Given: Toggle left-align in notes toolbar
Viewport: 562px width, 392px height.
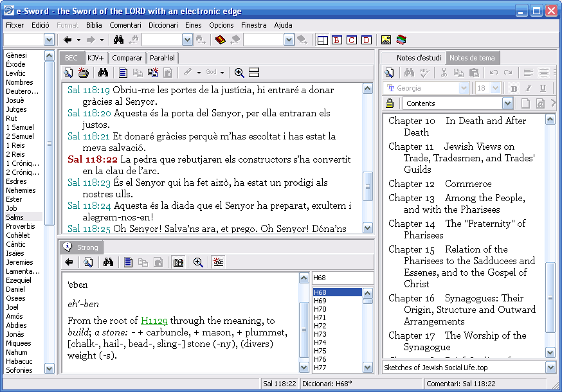Looking at the screenshot, I should tap(529, 73).
